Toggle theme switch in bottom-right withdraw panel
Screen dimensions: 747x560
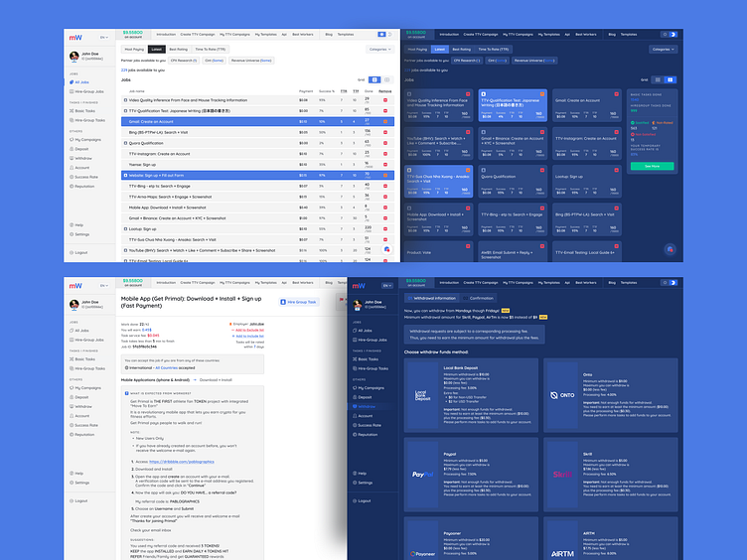(670, 282)
